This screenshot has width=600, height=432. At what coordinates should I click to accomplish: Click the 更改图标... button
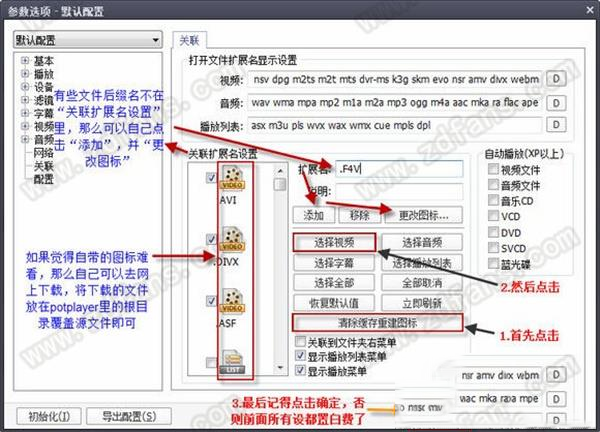(423, 215)
